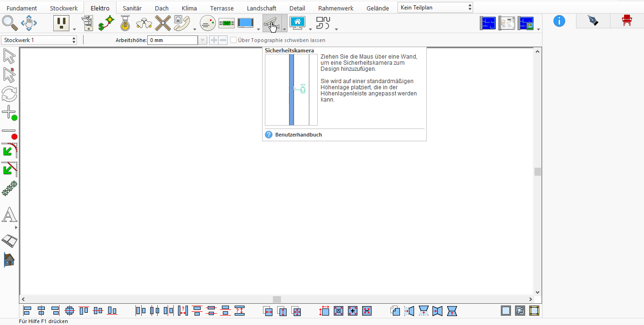
Task: Enable 'Über Topographie schweben lassen' checkbox
Action: click(x=234, y=40)
